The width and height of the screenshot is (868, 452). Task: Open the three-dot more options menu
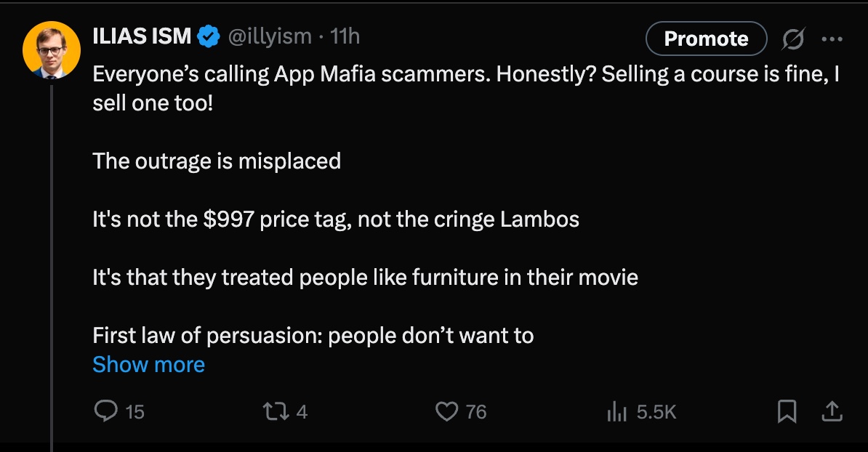832,39
